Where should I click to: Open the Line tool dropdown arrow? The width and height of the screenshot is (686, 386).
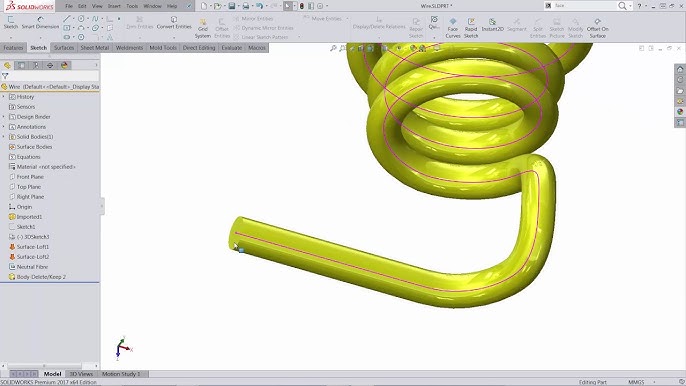tap(73, 19)
